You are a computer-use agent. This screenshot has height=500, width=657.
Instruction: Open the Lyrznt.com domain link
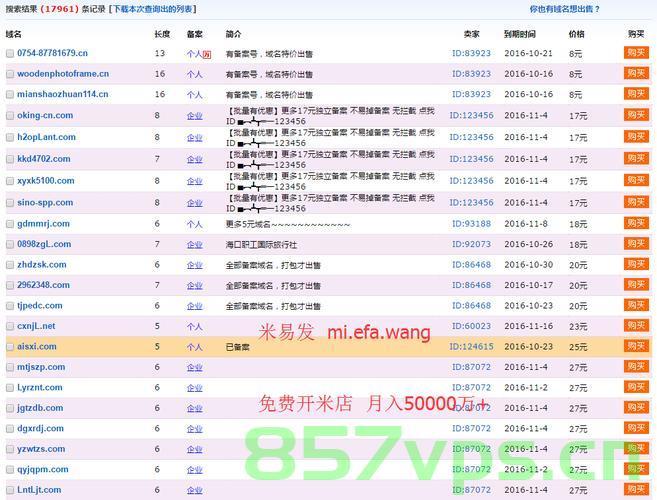pos(39,388)
